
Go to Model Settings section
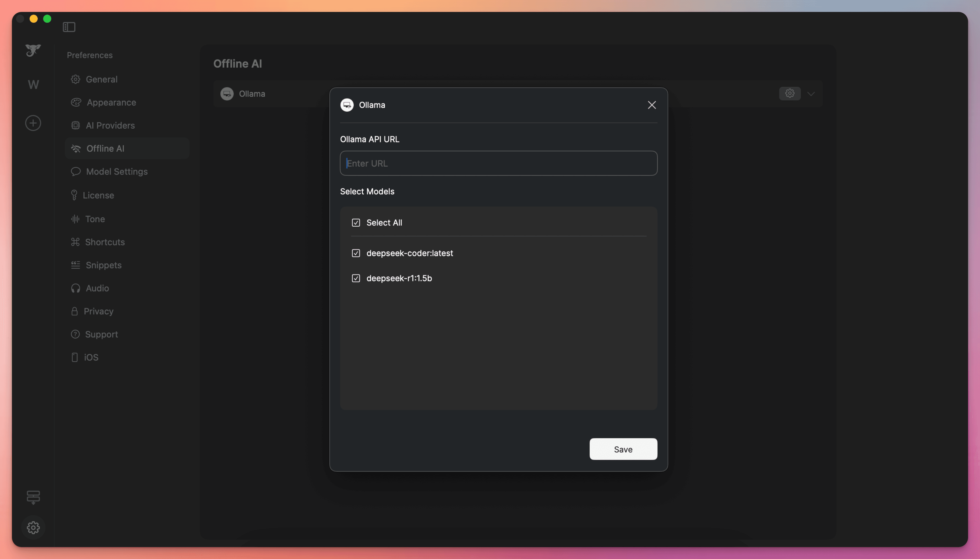(117, 172)
